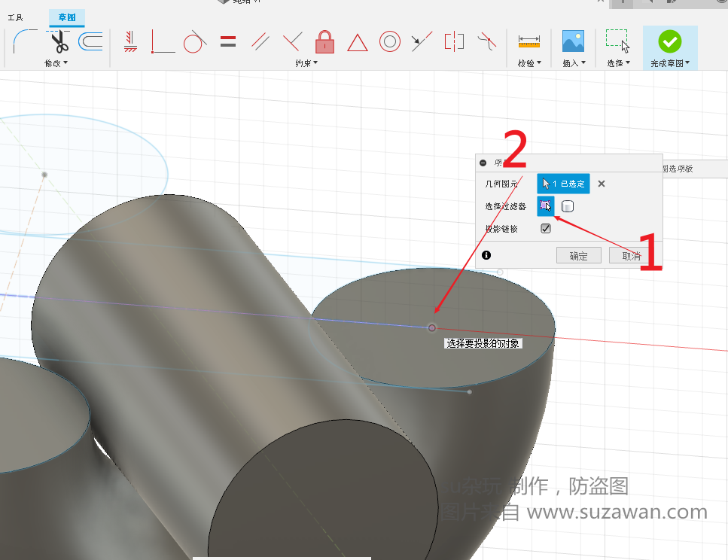The height and width of the screenshot is (560, 728).
Task: Select the Fillet sketch tool
Action: coord(25,42)
